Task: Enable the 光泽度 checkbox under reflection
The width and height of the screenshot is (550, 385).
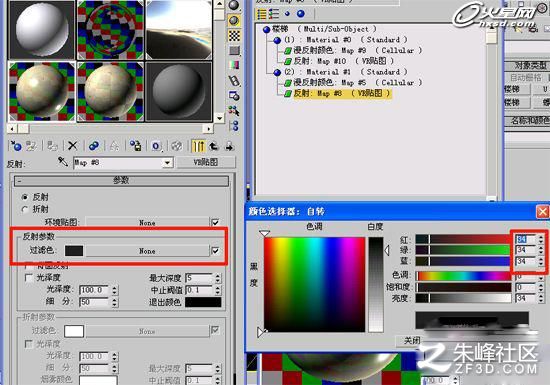Action: [x=29, y=278]
